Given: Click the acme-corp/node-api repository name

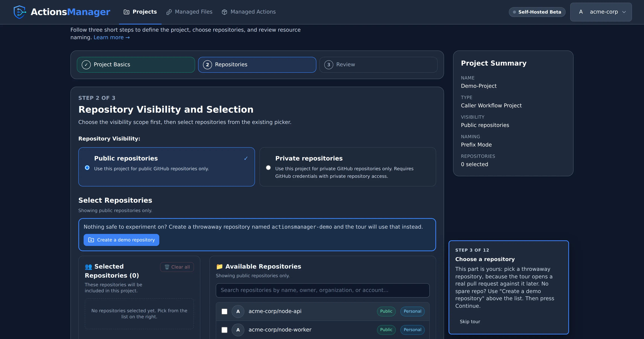Looking at the screenshot, I should (275, 312).
